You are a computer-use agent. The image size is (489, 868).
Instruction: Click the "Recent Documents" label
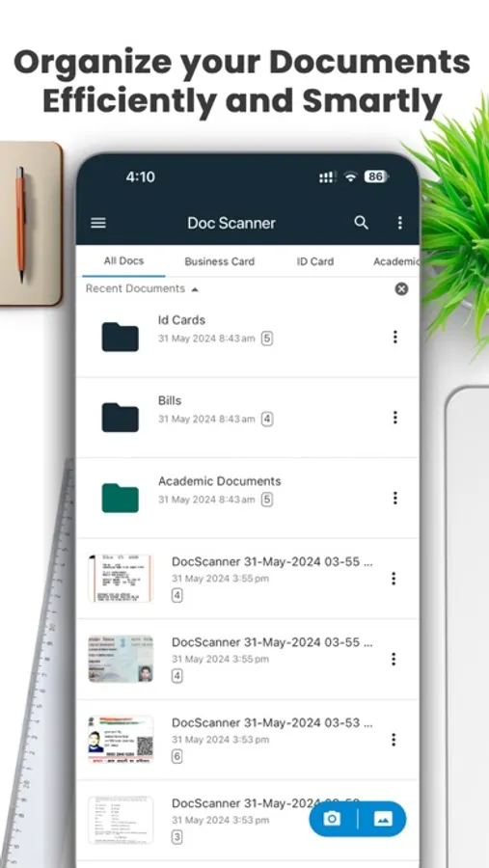coord(135,288)
